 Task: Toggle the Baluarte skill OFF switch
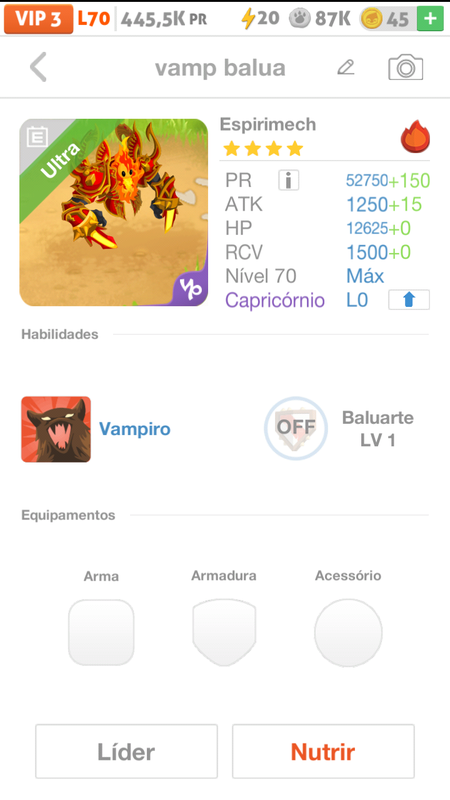[x=296, y=428]
